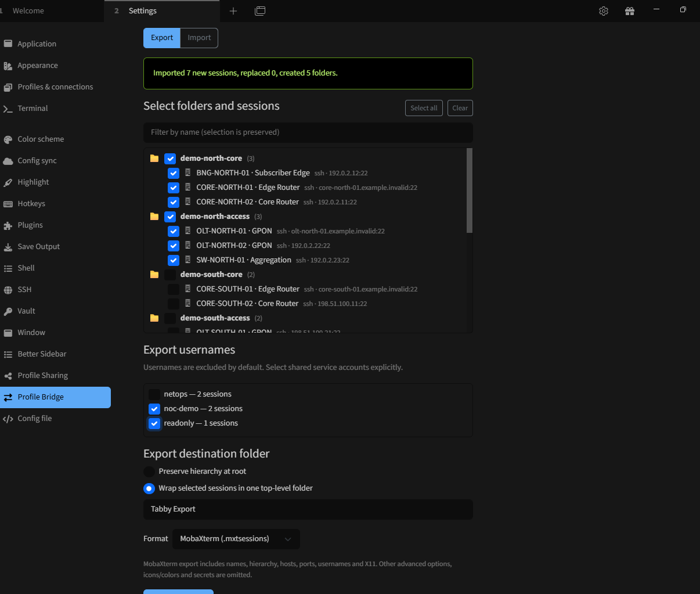Click the Highlight pen icon in sidebar
The image size is (700, 594).
[8, 182]
